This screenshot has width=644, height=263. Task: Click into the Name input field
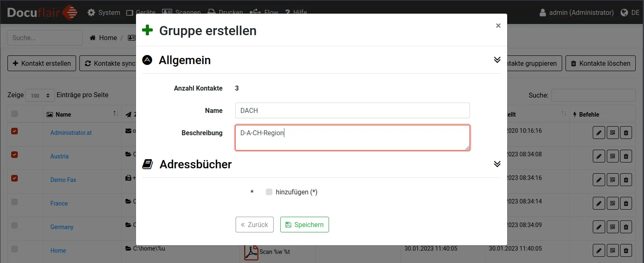352,110
